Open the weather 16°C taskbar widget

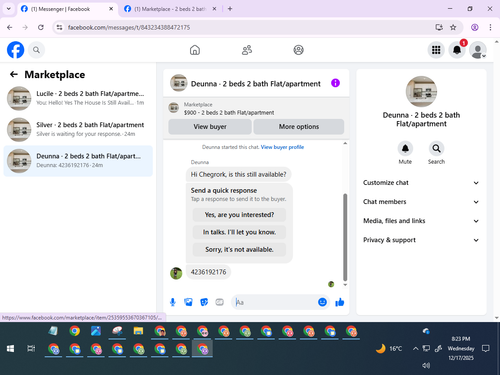389,349
